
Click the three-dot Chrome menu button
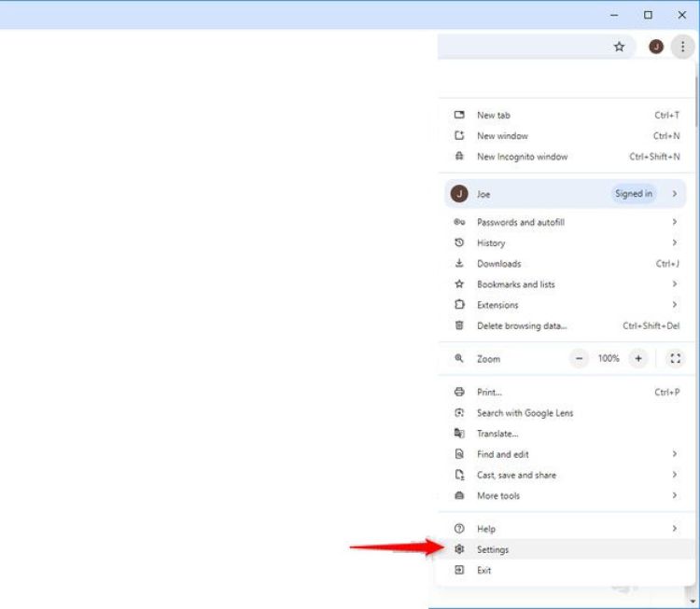point(681,47)
